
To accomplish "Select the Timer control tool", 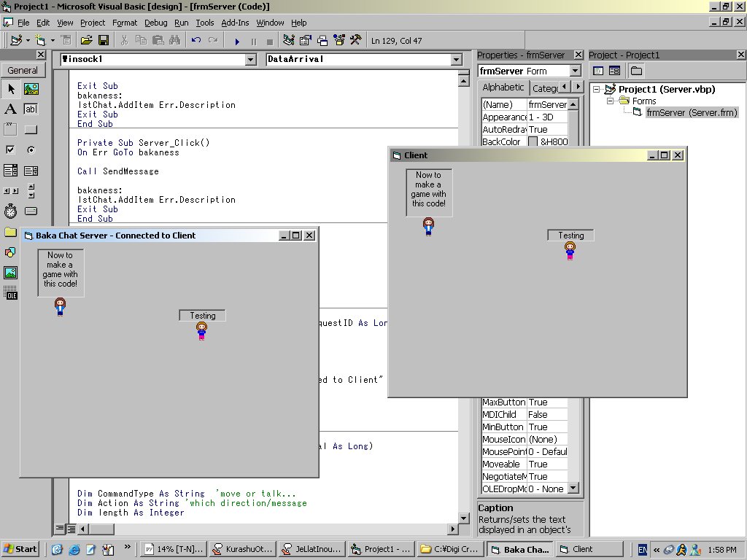I will 11,211.
